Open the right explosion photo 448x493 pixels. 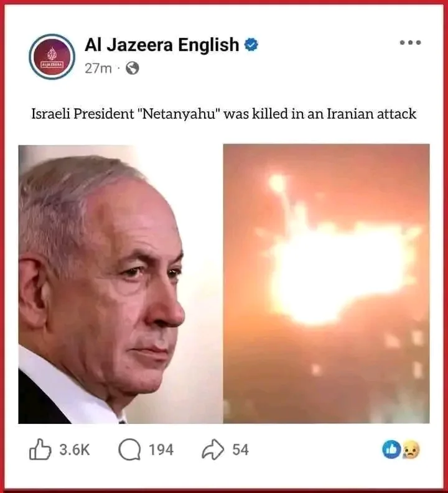(326, 283)
